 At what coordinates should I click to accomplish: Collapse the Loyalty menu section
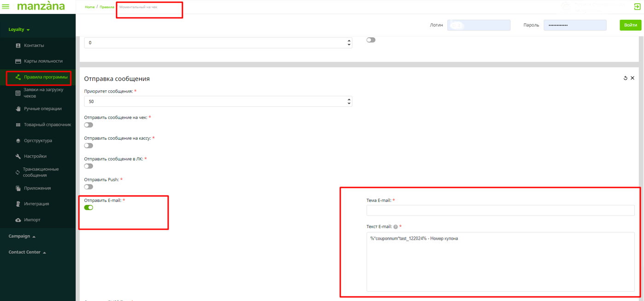(x=19, y=30)
